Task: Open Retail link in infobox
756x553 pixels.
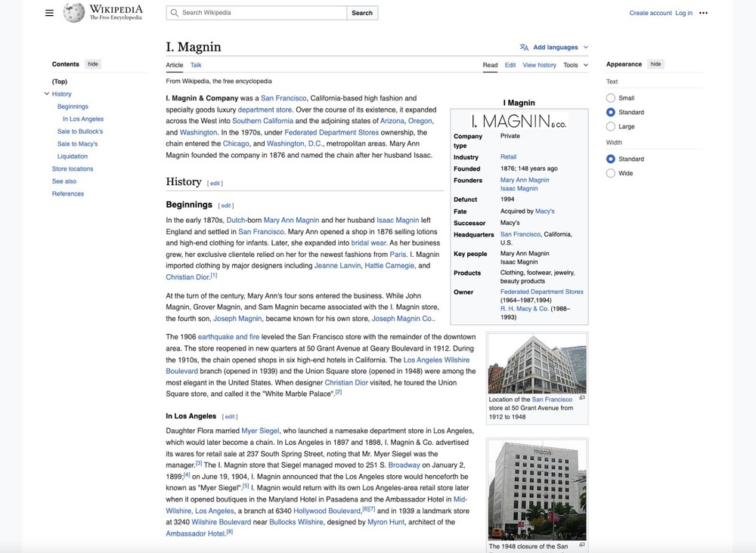Action: [x=508, y=157]
